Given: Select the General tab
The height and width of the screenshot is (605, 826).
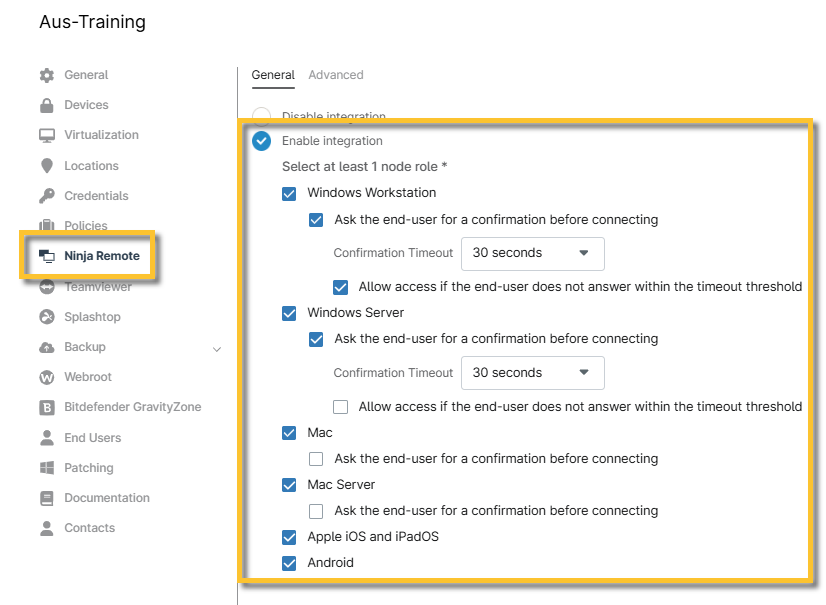Looking at the screenshot, I should [x=273, y=75].
